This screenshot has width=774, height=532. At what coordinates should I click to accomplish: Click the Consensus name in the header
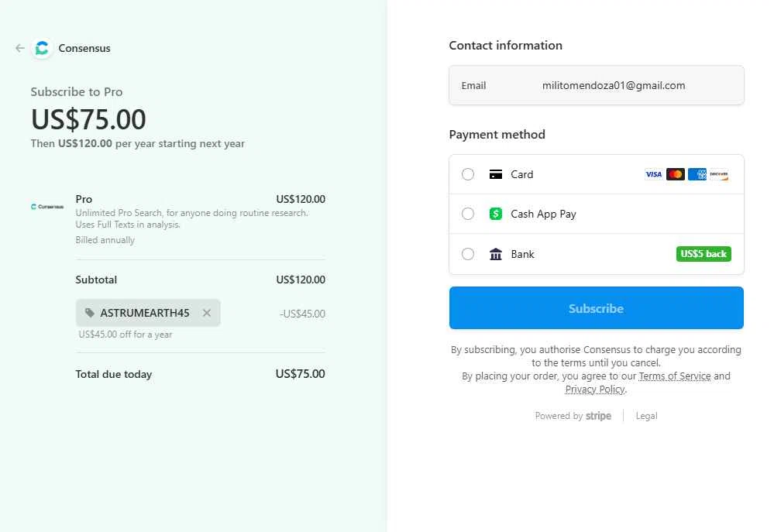point(84,48)
